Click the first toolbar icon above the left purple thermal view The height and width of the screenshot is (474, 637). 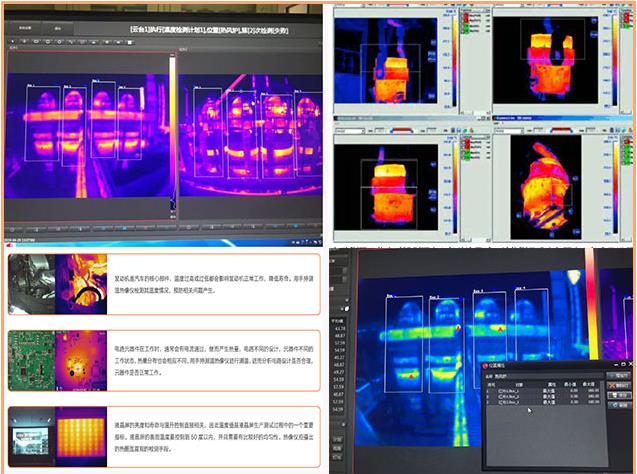(x=11, y=39)
